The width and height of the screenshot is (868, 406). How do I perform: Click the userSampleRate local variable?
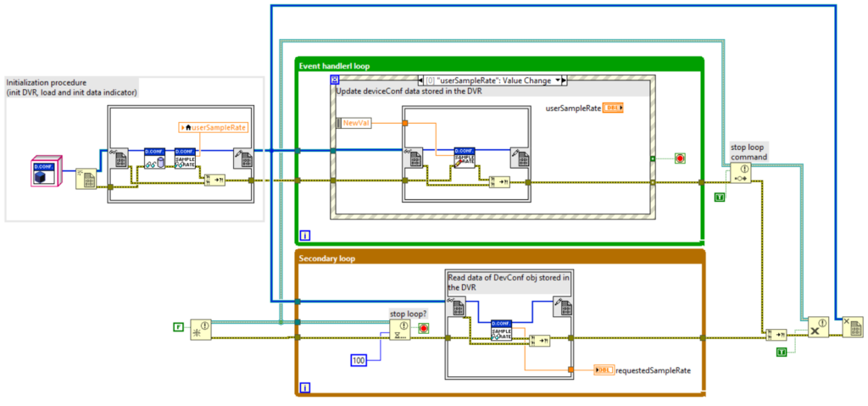[213, 127]
